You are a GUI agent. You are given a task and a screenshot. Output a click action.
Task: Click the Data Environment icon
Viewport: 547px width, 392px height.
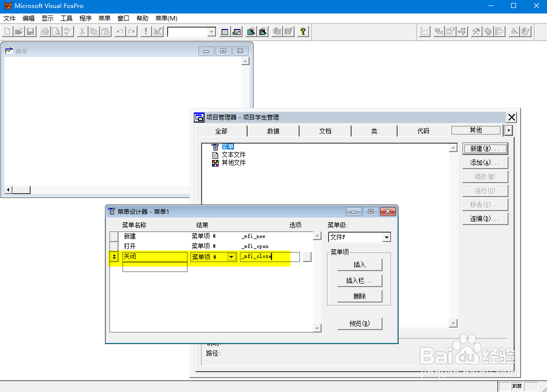(438, 31)
